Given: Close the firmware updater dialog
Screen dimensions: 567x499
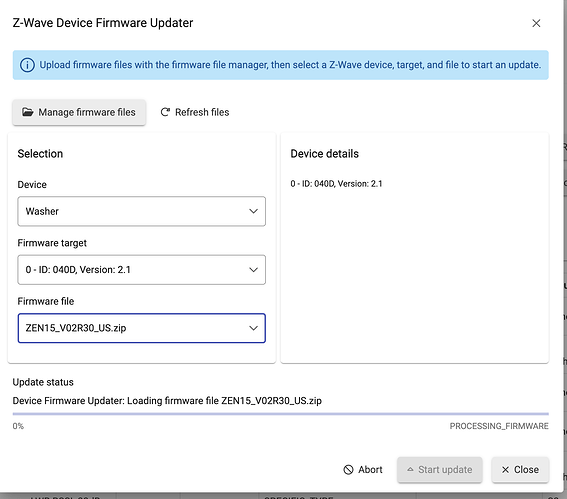Looking at the screenshot, I should point(520,470).
